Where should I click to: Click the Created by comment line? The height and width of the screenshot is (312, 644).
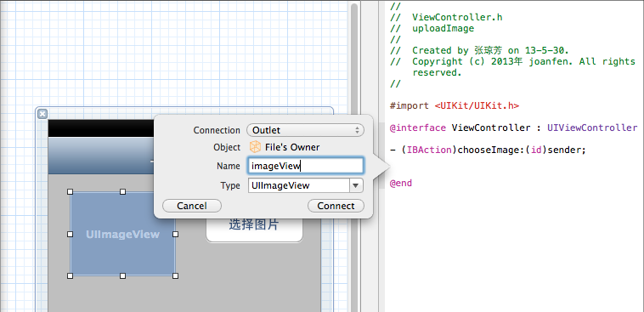tap(479, 50)
